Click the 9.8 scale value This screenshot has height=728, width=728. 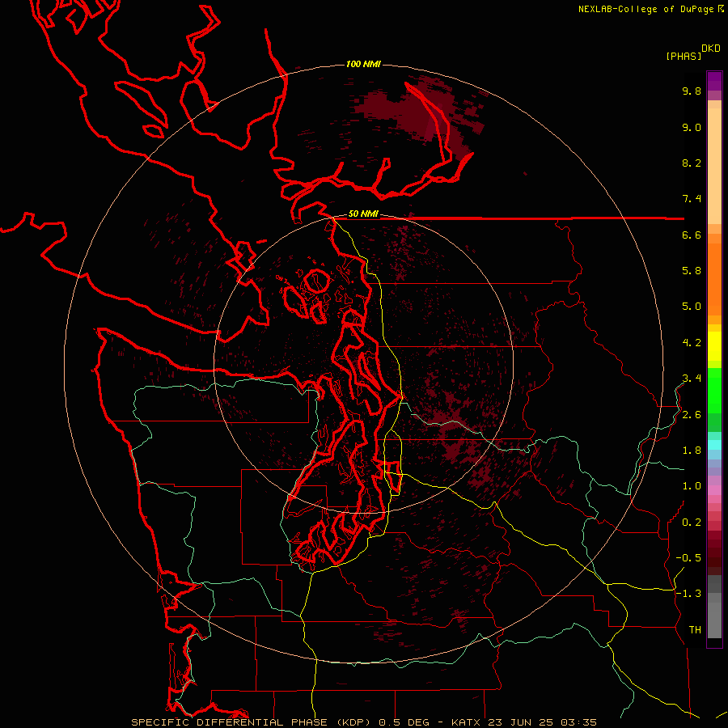pos(692,91)
